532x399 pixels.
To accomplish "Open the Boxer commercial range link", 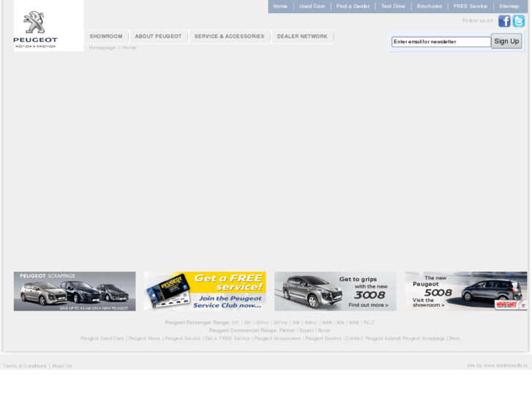I will (x=324, y=330).
